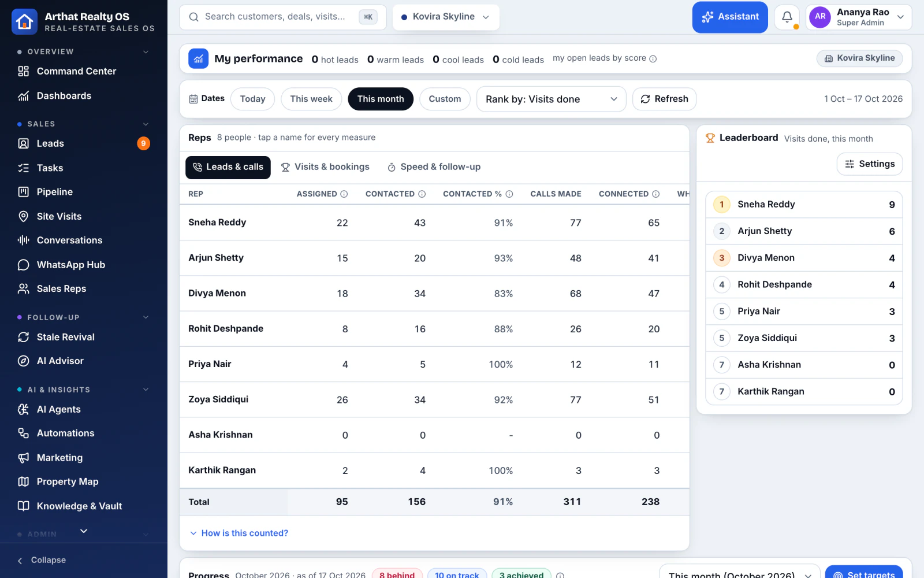Image resolution: width=924 pixels, height=578 pixels.
Task: Expand How is this counted?
Action: pos(239,533)
